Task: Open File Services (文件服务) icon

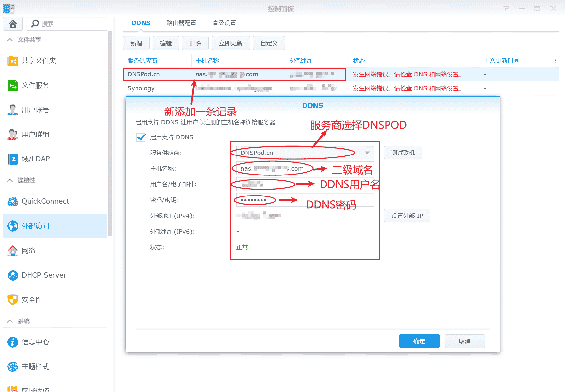Action: pos(13,85)
